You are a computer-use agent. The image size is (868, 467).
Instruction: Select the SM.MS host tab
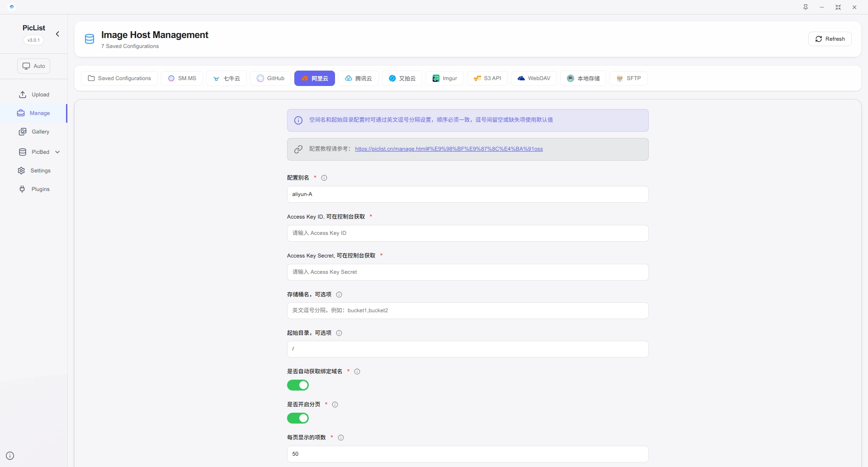click(x=182, y=78)
